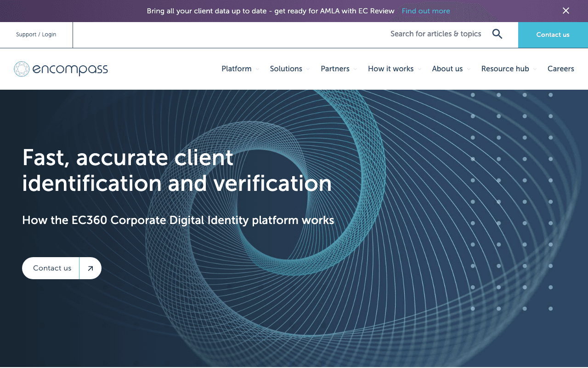
Task: Click the AMLA EC Review banner text
Action: coord(271,11)
